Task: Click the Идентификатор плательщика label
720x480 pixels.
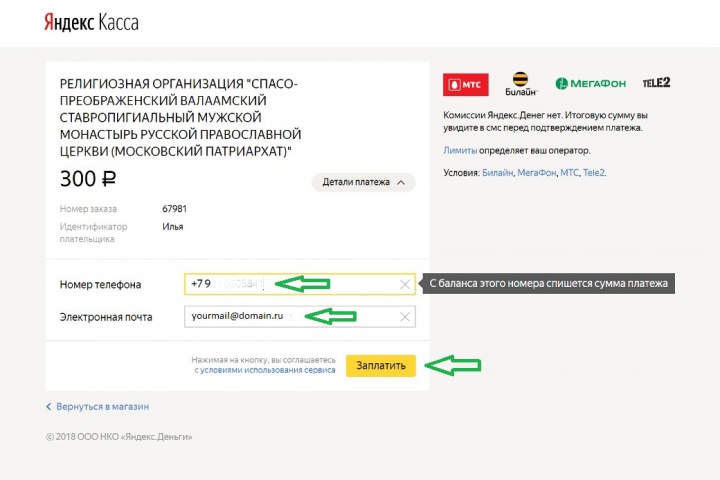Action: pyautogui.click(x=93, y=233)
